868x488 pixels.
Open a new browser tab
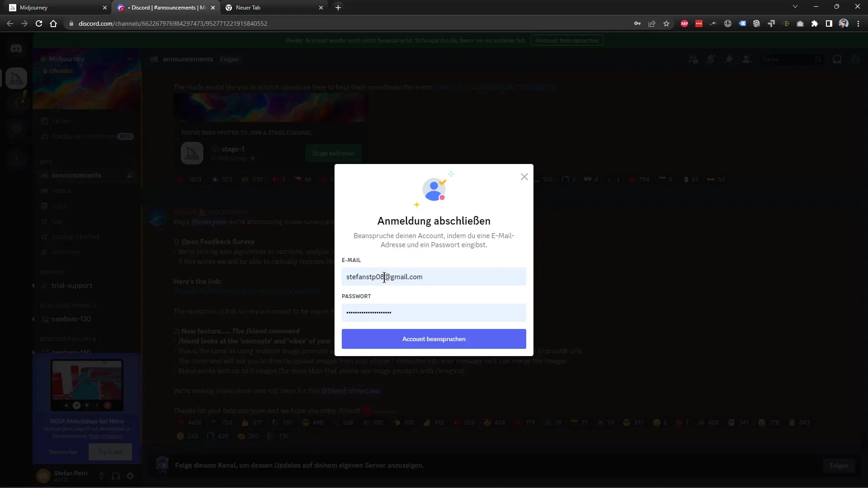338,8
